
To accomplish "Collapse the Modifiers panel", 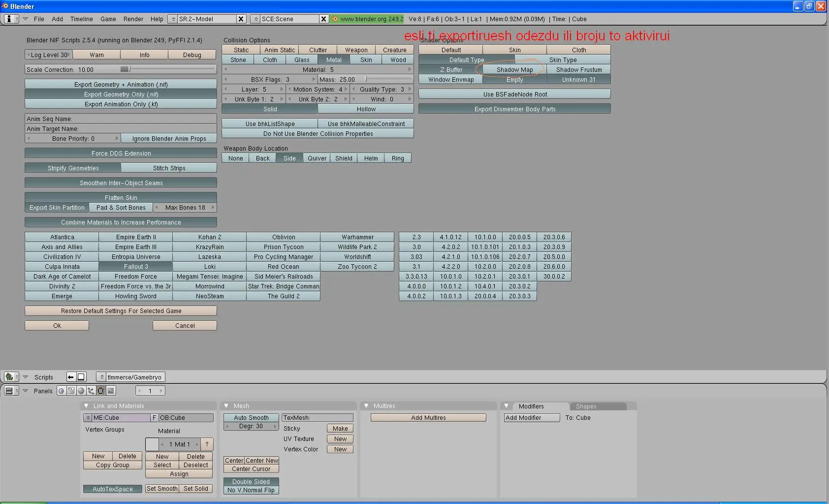I will (506, 406).
